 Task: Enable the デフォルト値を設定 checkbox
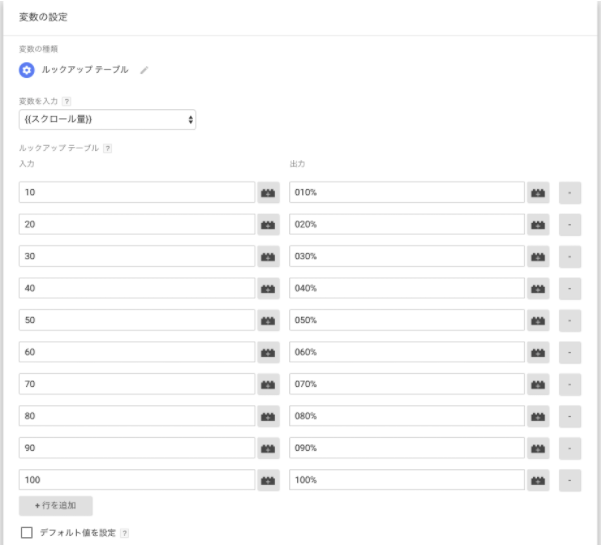(x=26, y=532)
